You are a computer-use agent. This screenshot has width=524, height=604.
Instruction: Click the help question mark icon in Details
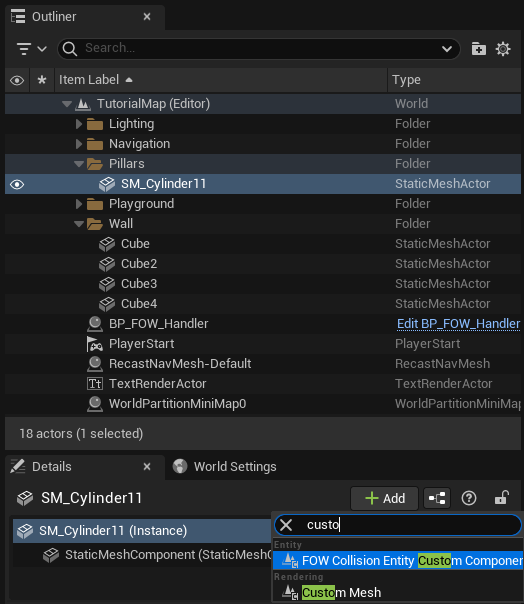[x=469, y=498]
